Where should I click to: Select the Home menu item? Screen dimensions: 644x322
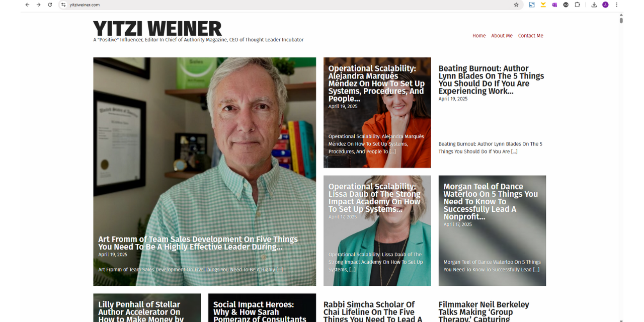[479, 36]
